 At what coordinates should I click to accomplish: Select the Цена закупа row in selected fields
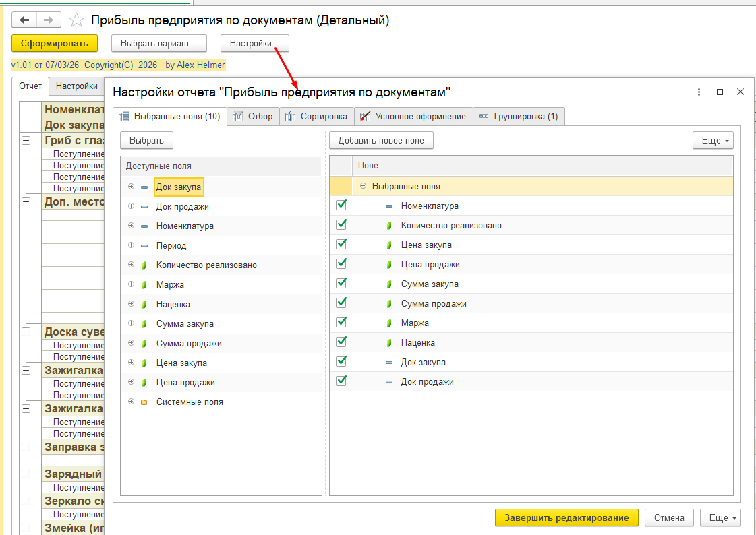click(x=426, y=245)
